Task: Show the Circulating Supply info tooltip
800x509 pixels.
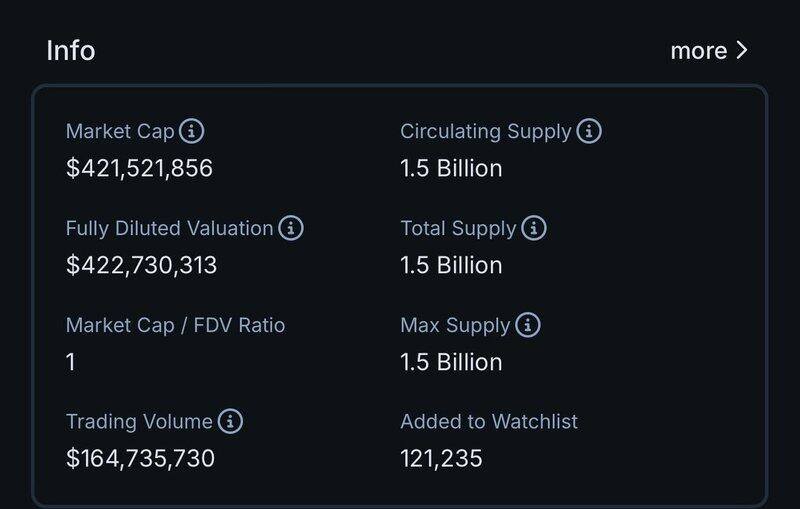Action: point(589,131)
